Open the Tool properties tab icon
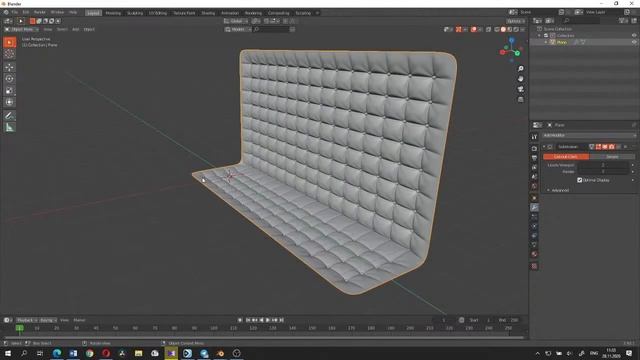This screenshot has height=360, width=640. [534, 137]
